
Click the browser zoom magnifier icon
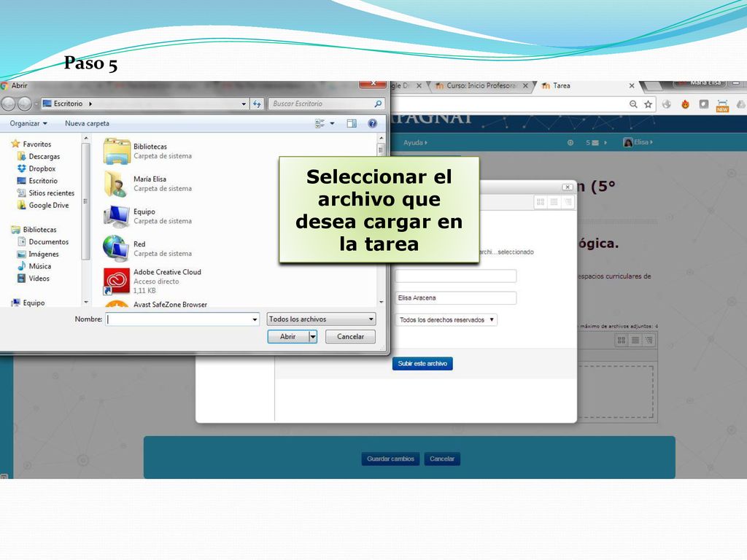(633, 104)
